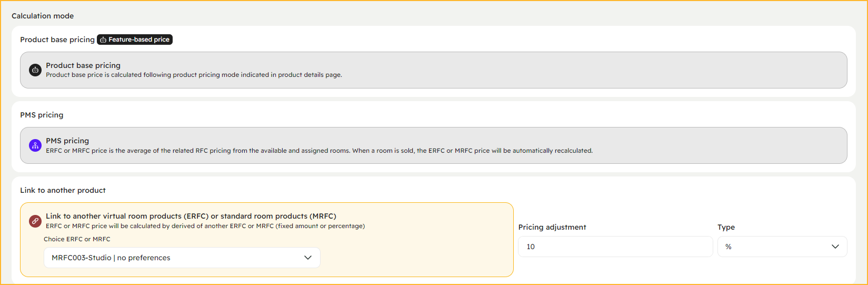Viewport: 868px width, 285px height.
Task: Expand the chevron next to MRFC003-Studio
Action: pyautogui.click(x=308, y=258)
